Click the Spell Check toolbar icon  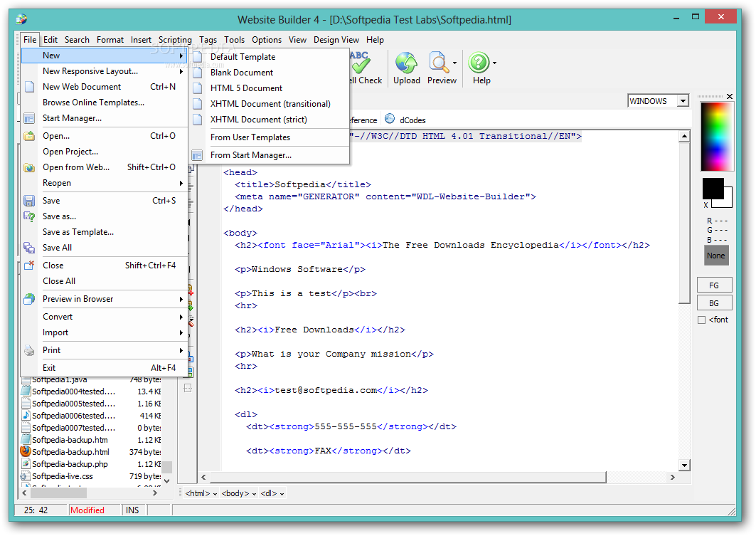pos(361,63)
